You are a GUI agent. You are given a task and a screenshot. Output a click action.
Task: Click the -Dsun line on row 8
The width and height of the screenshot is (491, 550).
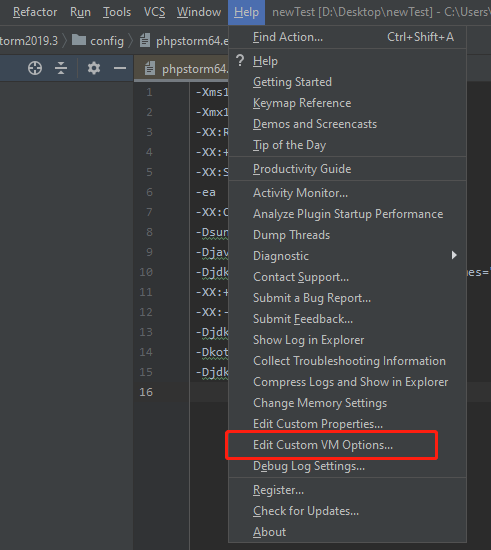click(212, 232)
